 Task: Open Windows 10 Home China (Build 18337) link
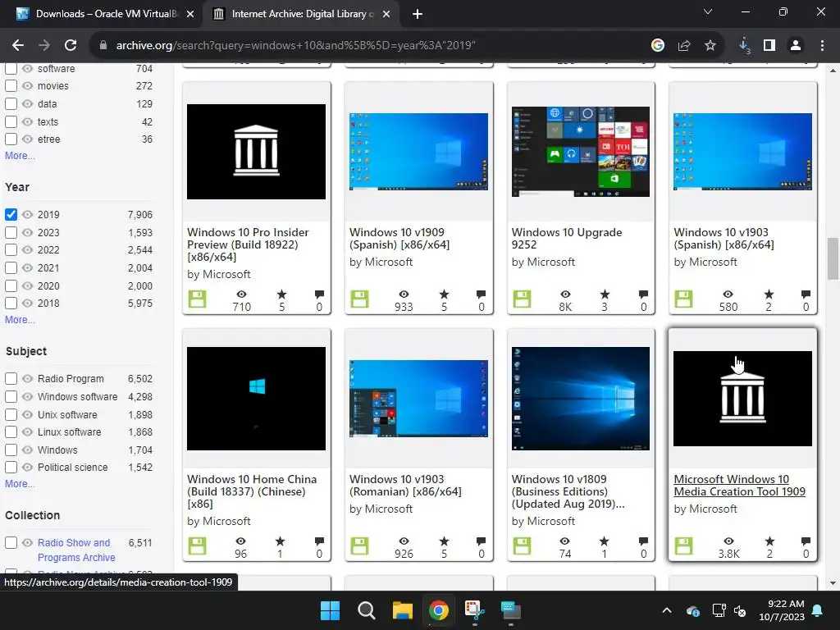coord(252,491)
